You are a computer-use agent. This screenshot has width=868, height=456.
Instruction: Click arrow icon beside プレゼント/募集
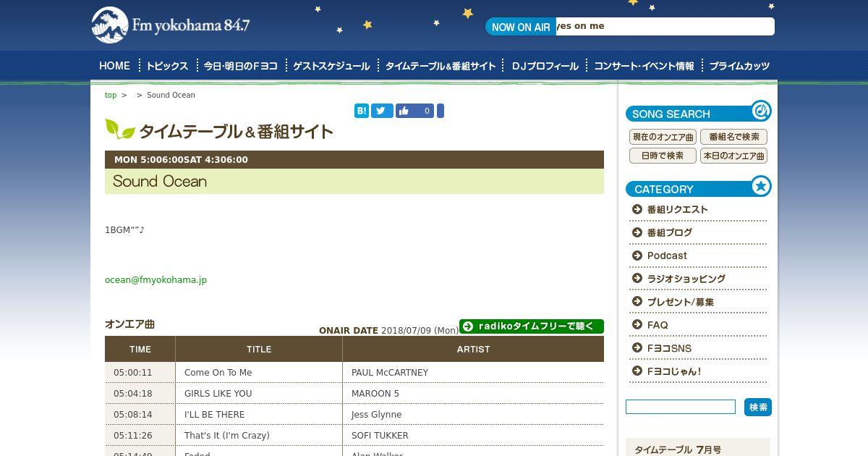637,302
